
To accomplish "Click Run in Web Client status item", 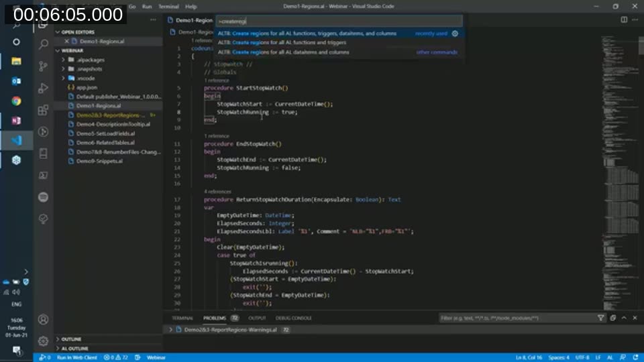I will (76, 357).
